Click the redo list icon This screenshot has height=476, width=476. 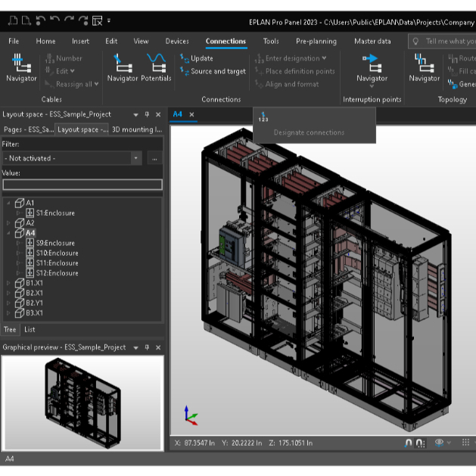(x=83, y=20)
